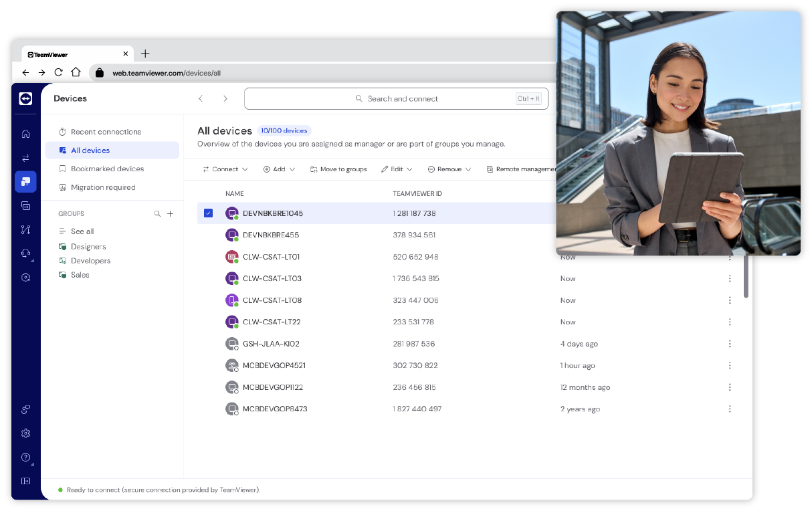Open the headset support icon in sidebar
This screenshot has height=511, width=812.
click(x=25, y=253)
